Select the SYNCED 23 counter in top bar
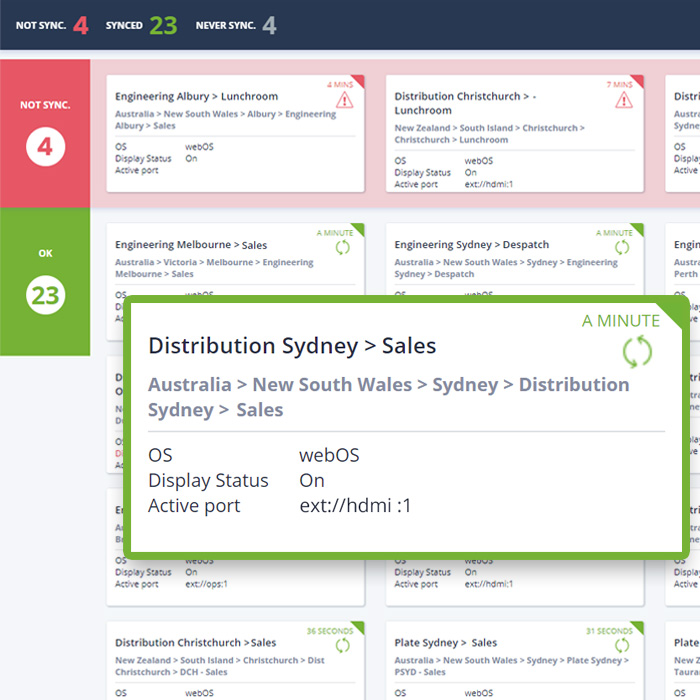Screen dimensions: 700x700 141,25
